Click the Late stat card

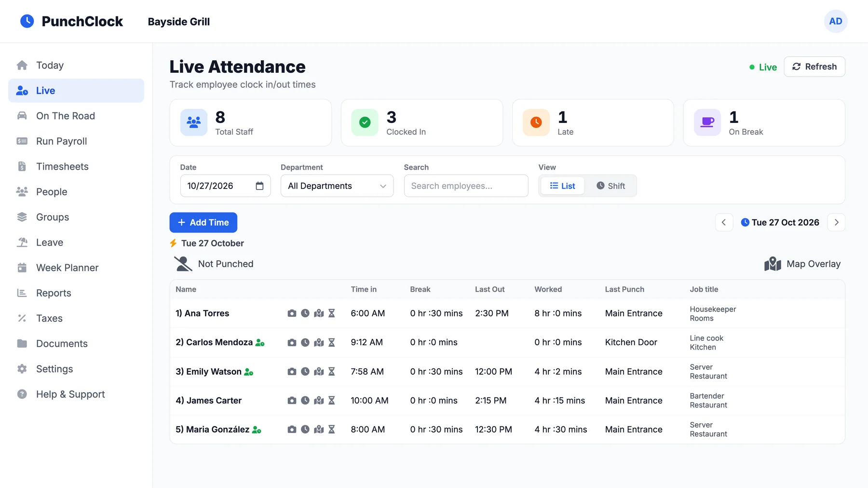click(x=593, y=123)
